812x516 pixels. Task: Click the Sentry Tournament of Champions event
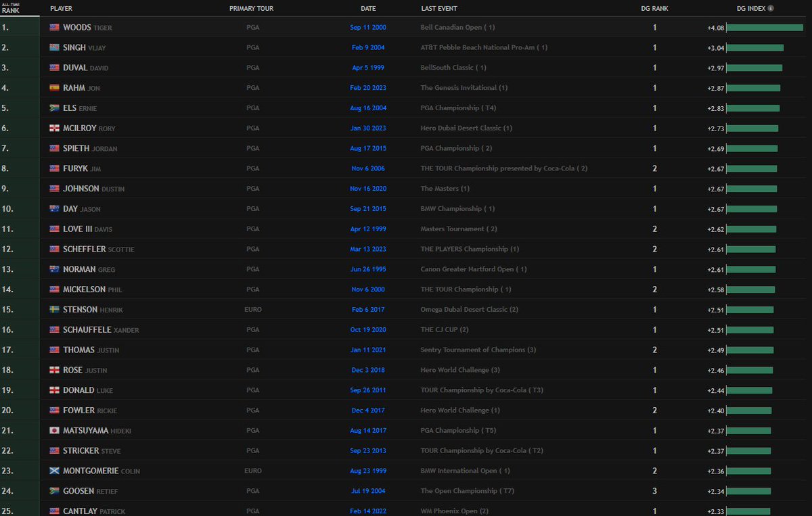[x=479, y=350]
